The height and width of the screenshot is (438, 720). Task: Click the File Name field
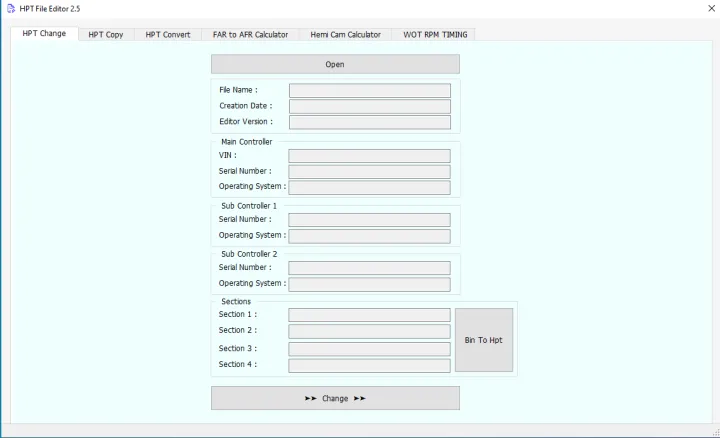(370, 90)
